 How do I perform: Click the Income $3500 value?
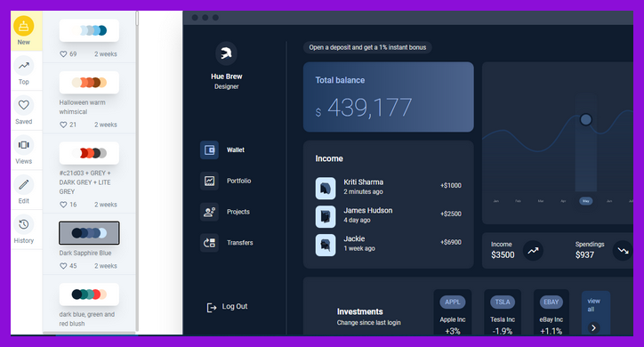(x=503, y=255)
